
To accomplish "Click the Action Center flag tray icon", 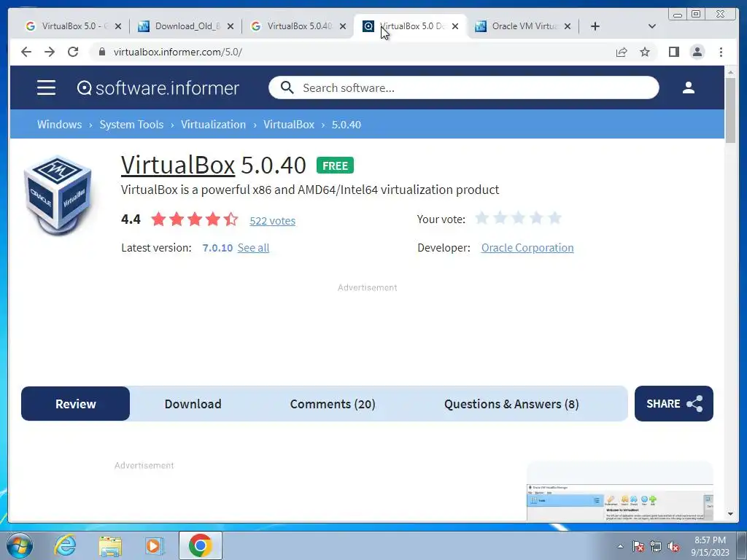I will [x=638, y=546].
